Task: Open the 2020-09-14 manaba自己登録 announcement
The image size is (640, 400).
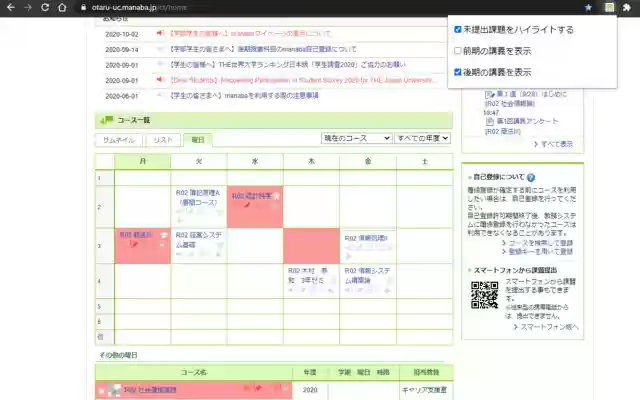Action: [x=263, y=49]
